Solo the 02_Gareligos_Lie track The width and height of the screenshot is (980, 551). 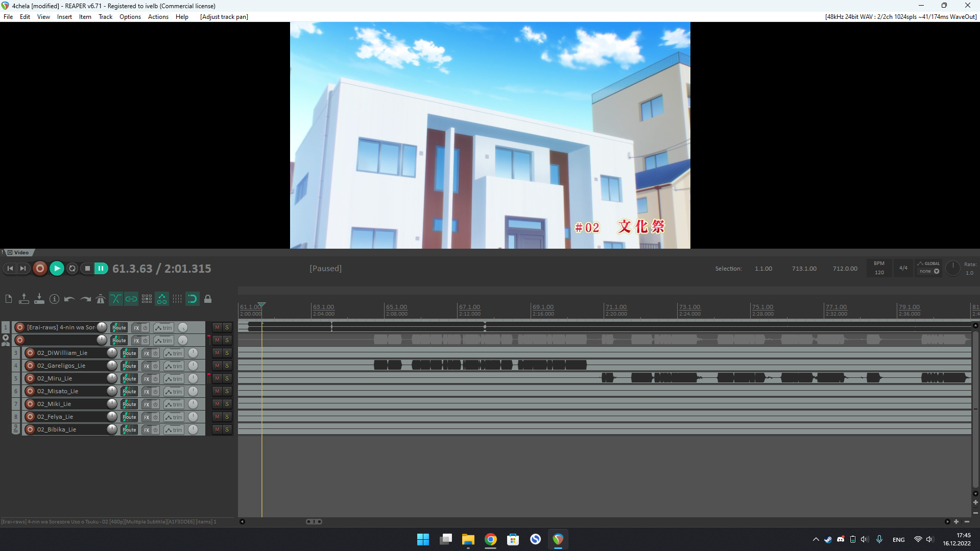coord(227,366)
